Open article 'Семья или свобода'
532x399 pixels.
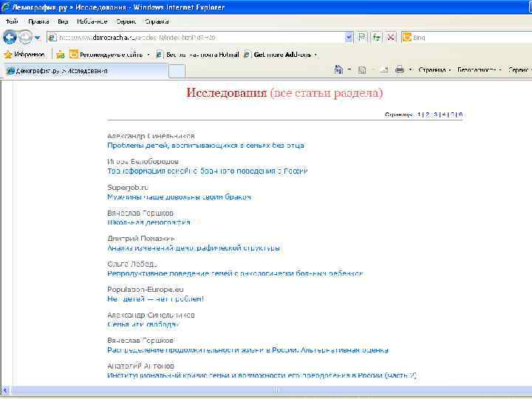[x=143, y=324]
